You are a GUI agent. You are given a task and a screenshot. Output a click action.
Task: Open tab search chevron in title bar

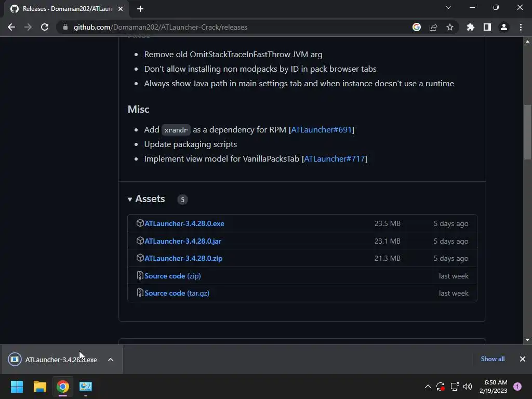coord(448,7)
